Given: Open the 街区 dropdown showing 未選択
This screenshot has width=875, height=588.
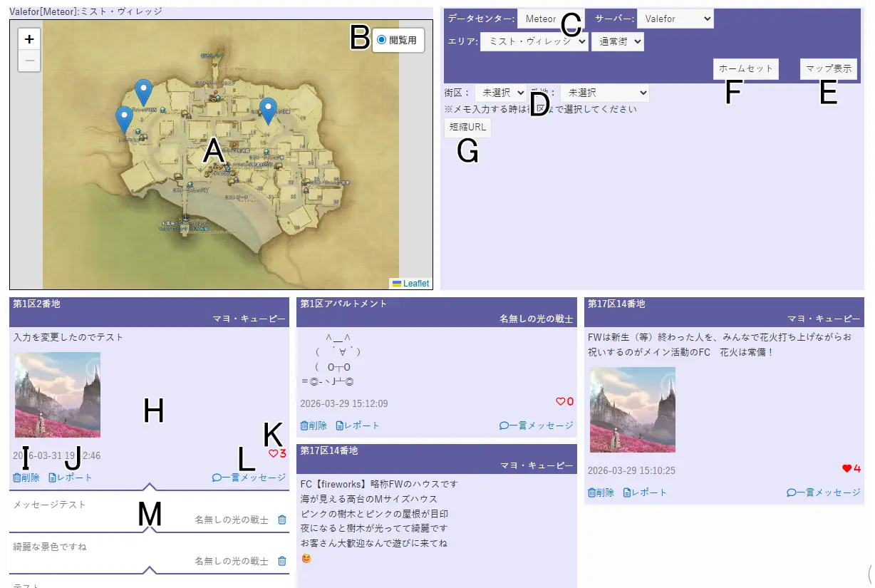Looking at the screenshot, I should pyautogui.click(x=500, y=93).
